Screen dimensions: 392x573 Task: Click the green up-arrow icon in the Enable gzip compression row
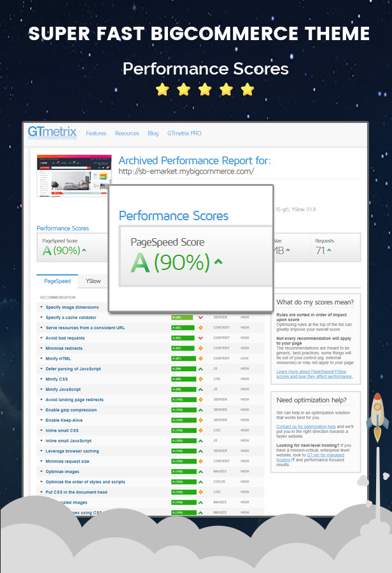pos(200,410)
